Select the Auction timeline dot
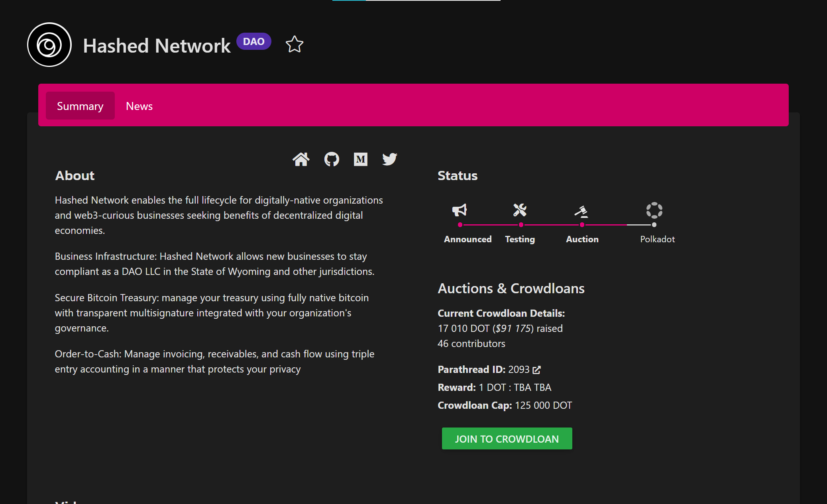This screenshot has height=504, width=827. coord(582,225)
